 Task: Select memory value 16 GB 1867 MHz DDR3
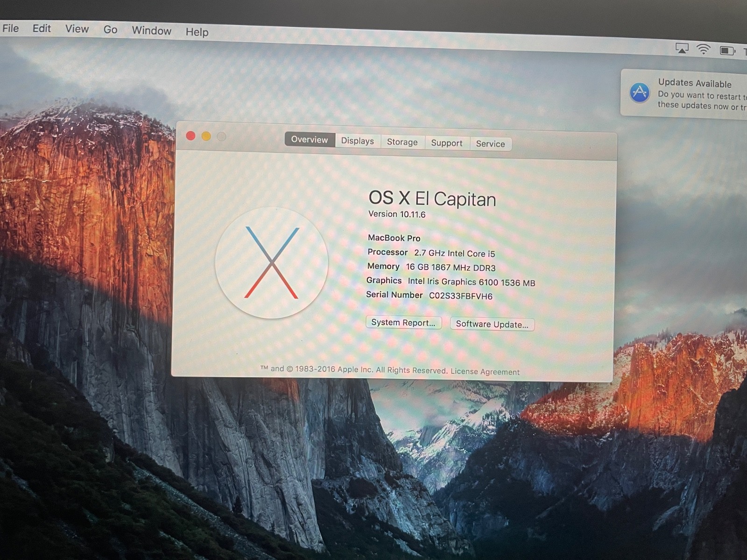point(451,267)
